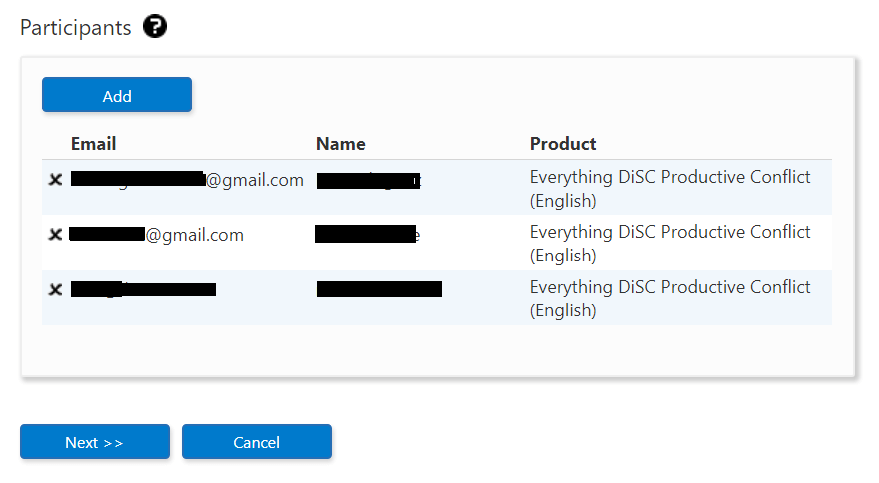The height and width of the screenshot is (483, 879).
Task: Open the Participants help question mark icon
Action: [155, 26]
